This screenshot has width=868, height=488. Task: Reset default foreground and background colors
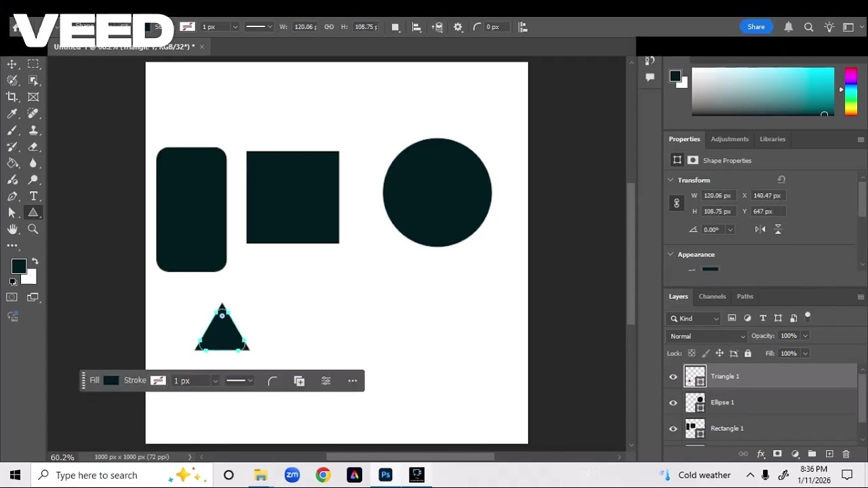(13, 282)
